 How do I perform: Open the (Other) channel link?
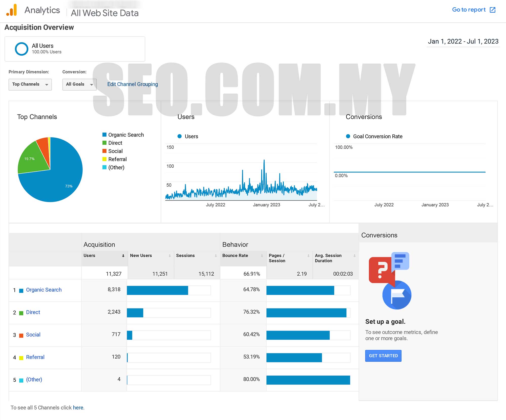pos(34,380)
